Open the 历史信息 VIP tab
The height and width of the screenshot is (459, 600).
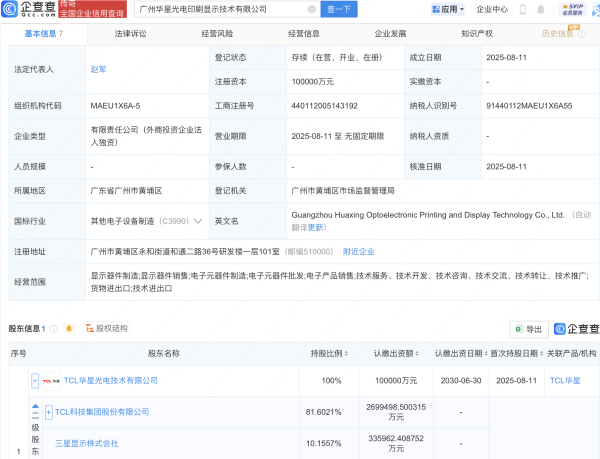click(x=558, y=34)
